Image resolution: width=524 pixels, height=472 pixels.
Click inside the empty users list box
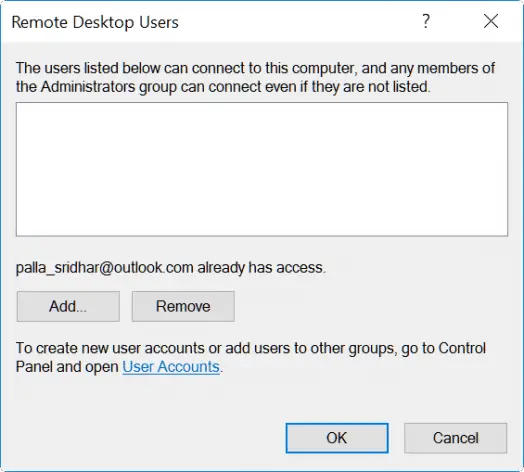262,169
